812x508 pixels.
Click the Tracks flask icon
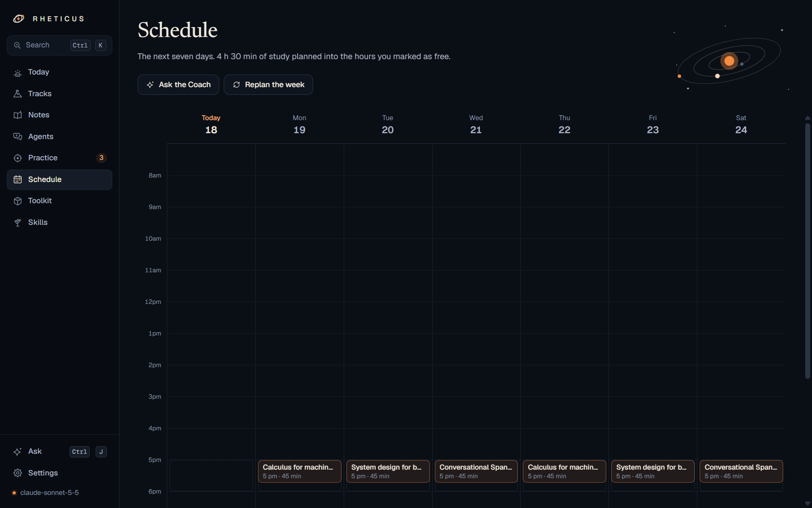pyautogui.click(x=18, y=93)
